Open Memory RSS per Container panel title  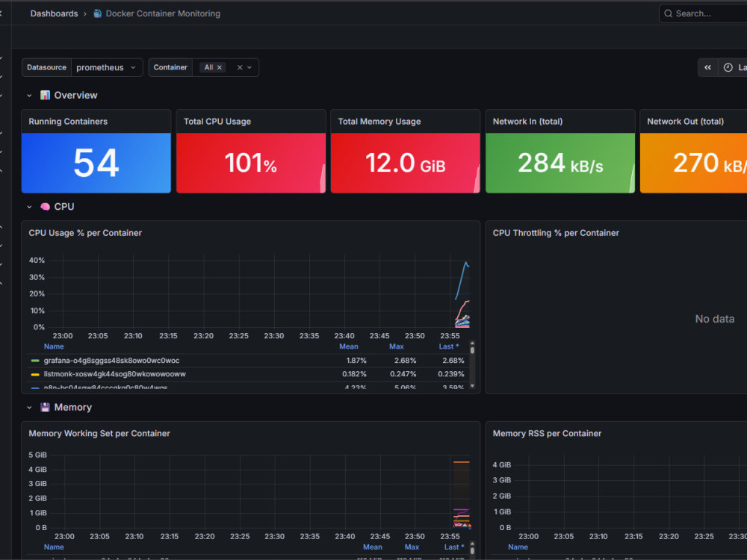[547, 433]
